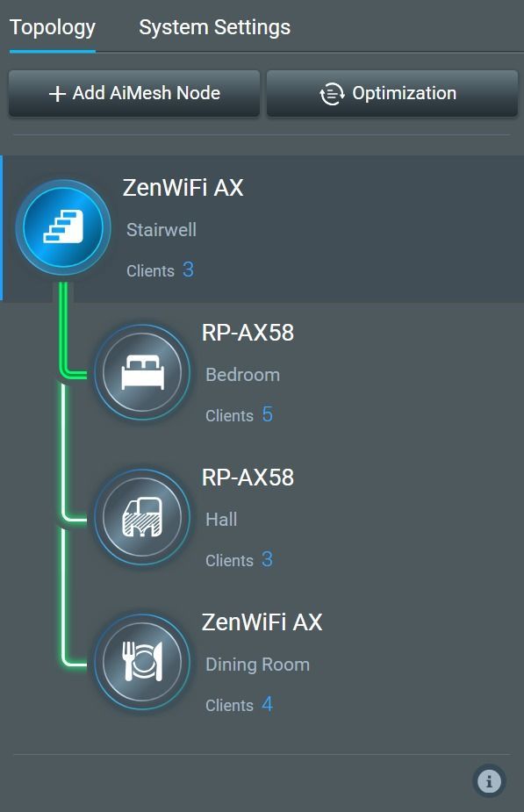Select the ZenWiFi AX title for Dining Room
The image size is (524, 812).
click(262, 622)
